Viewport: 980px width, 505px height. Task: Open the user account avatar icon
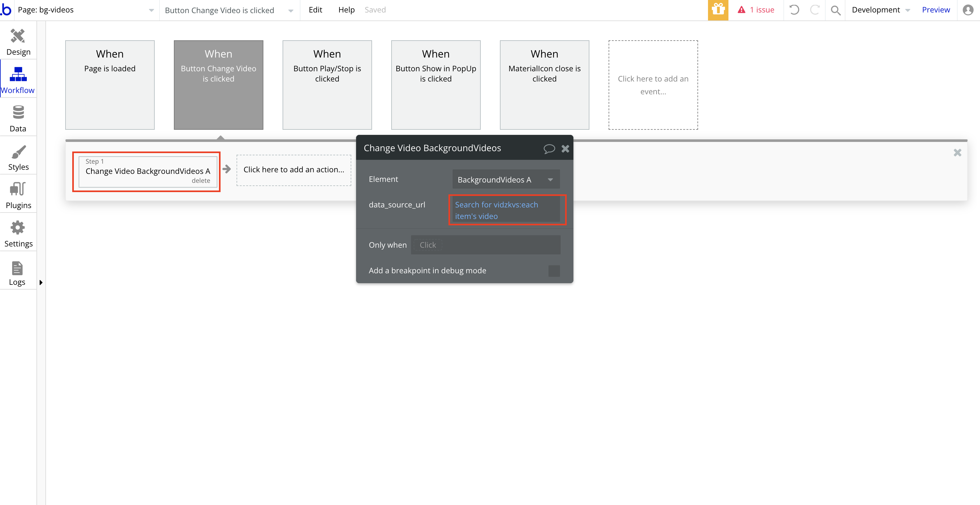(x=968, y=10)
